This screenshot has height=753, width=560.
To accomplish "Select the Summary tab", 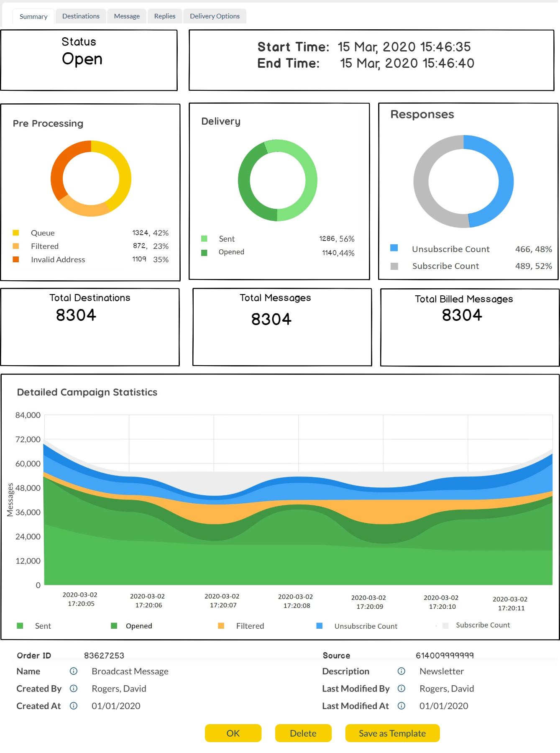I will (33, 17).
